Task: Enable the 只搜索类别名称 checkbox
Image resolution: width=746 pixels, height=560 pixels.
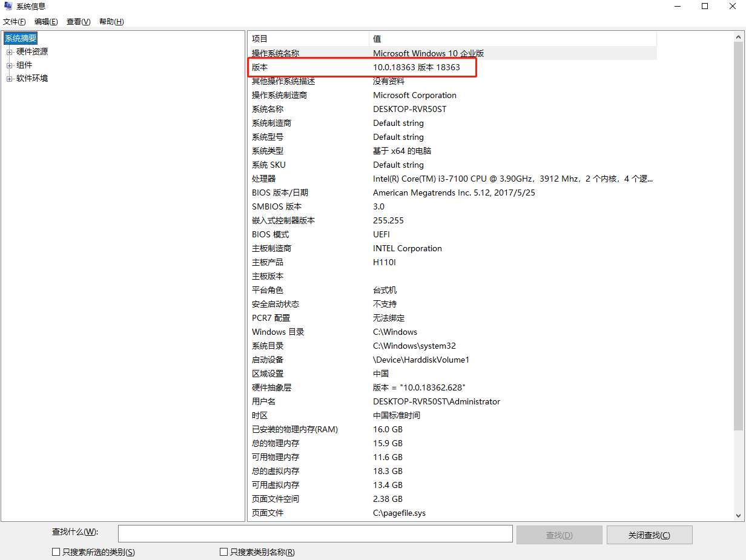Action: pyautogui.click(x=223, y=552)
